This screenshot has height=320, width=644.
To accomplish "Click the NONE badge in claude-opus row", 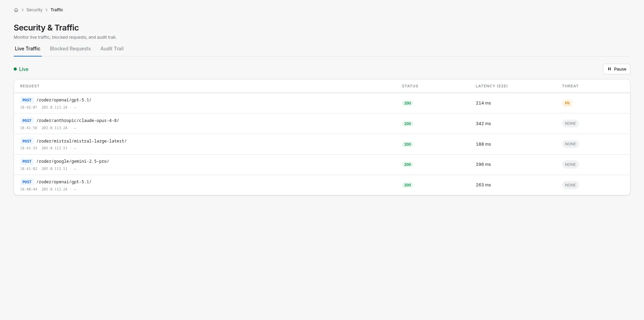I will tap(570, 123).
